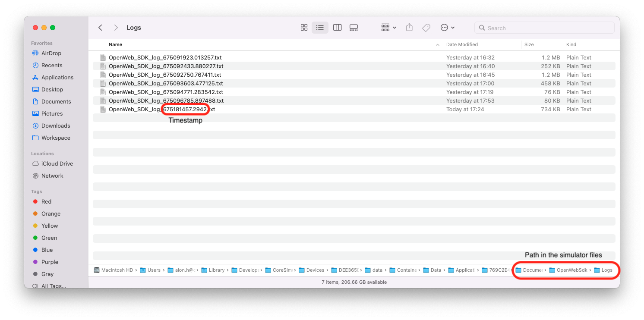
Task: Switch to icon grid view
Action: click(304, 28)
